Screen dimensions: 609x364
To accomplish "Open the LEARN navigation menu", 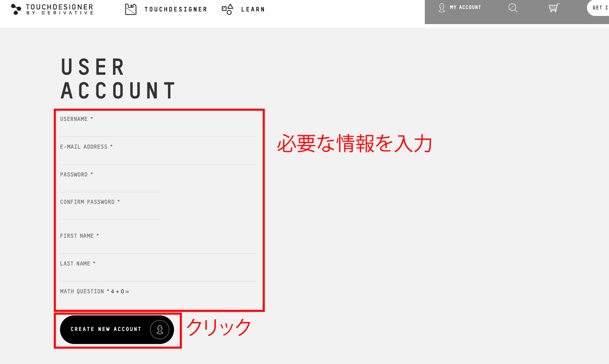I will (x=253, y=9).
